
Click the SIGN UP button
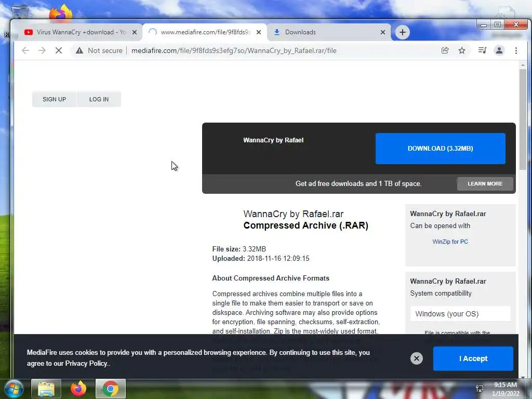[54, 99]
